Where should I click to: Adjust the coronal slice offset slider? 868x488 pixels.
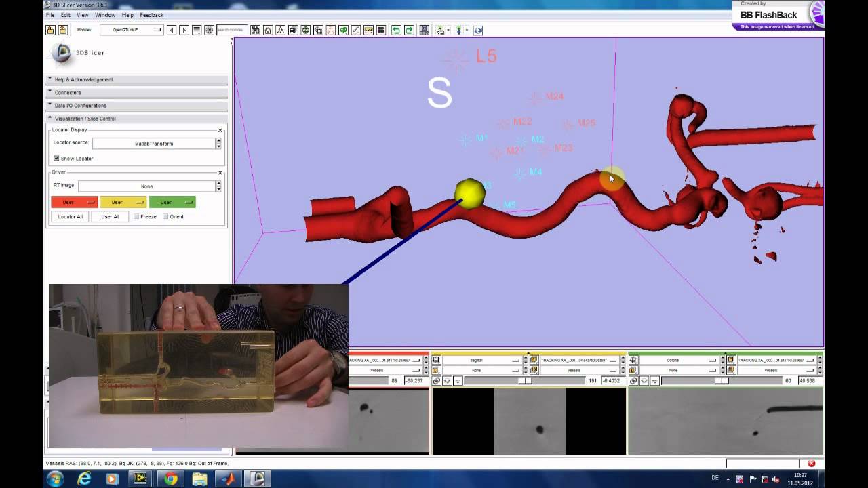pyautogui.click(x=722, y=381)
